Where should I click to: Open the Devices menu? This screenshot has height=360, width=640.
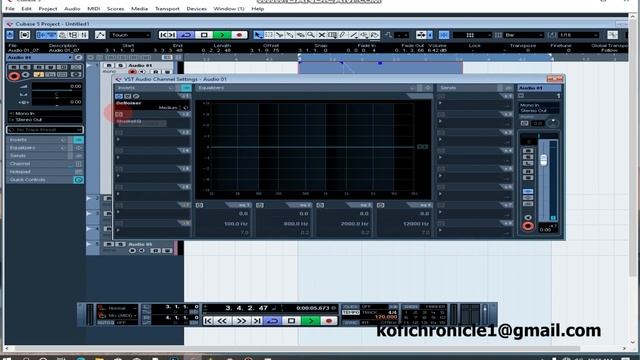click(196, 9)
